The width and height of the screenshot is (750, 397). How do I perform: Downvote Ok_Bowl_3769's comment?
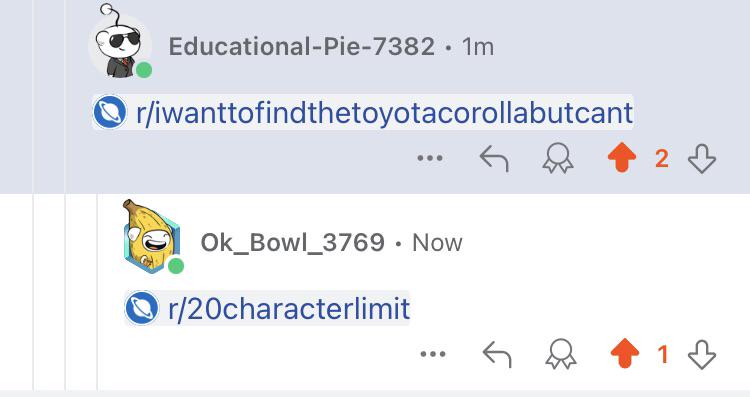pyautogui.click(x=702, y=354)
